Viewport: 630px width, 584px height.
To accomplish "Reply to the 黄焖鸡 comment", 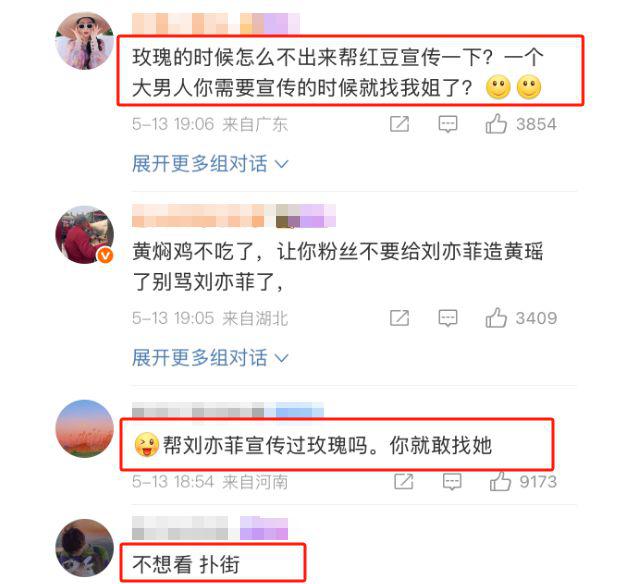I will click(x=448, y=319).
